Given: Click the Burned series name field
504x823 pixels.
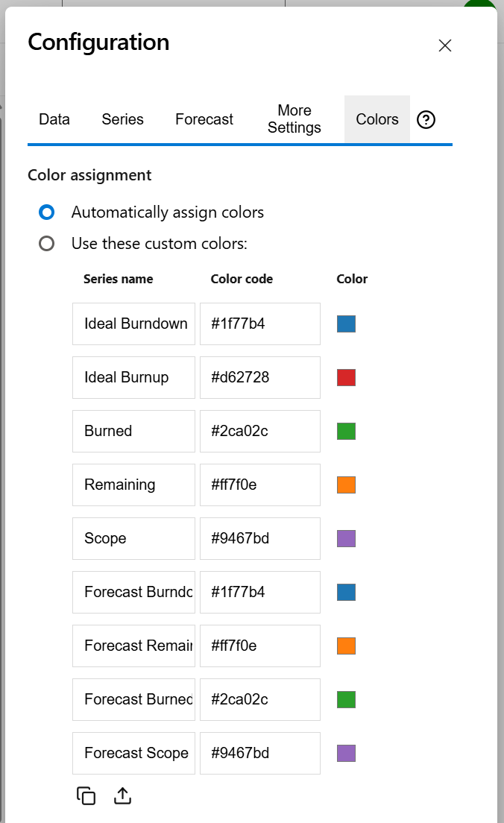Looking at the screenshot, I should [x=133, y=431].
